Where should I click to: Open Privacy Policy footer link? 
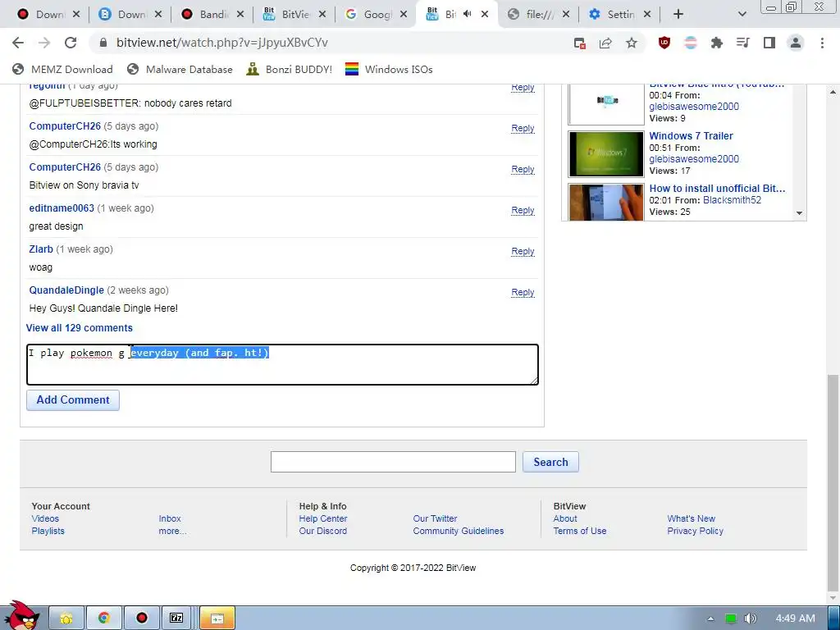tap(696, 531)
